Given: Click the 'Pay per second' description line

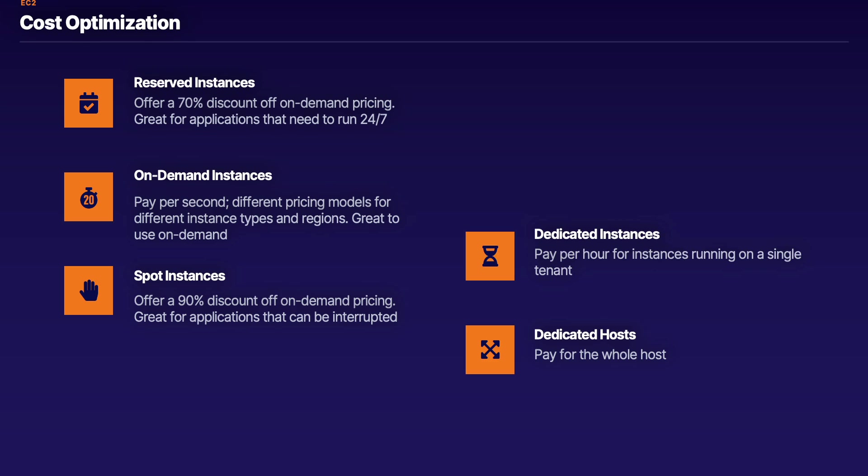Looking at the screenshot, I should [262, 202].
